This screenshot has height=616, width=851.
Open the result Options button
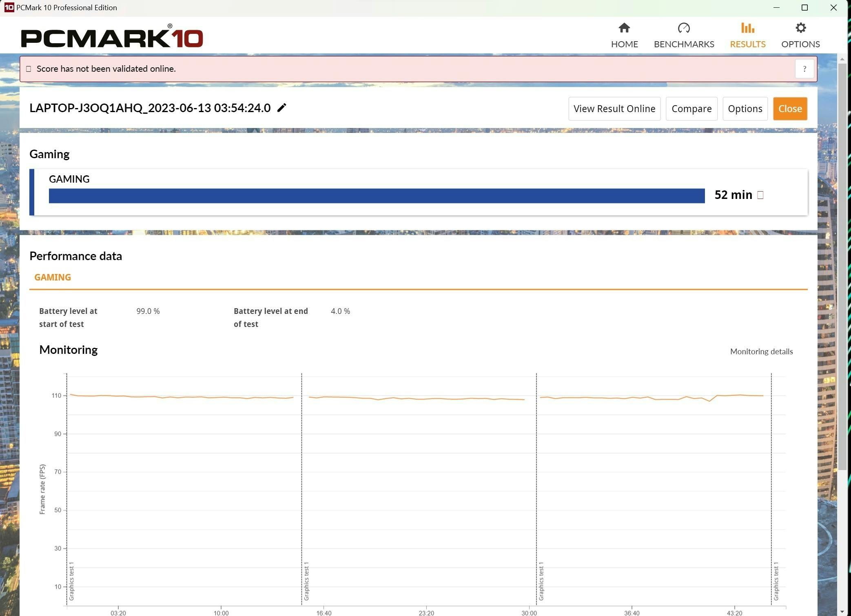[x=745, y=109]
